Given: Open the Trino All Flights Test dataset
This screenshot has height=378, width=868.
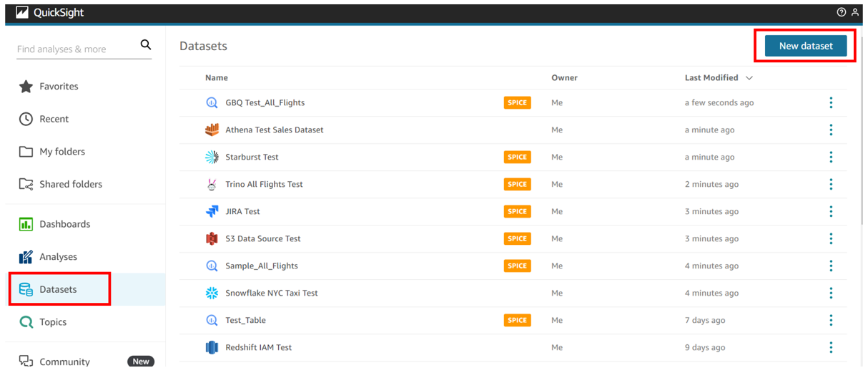Looking at the screenshot, I should 264,185.
